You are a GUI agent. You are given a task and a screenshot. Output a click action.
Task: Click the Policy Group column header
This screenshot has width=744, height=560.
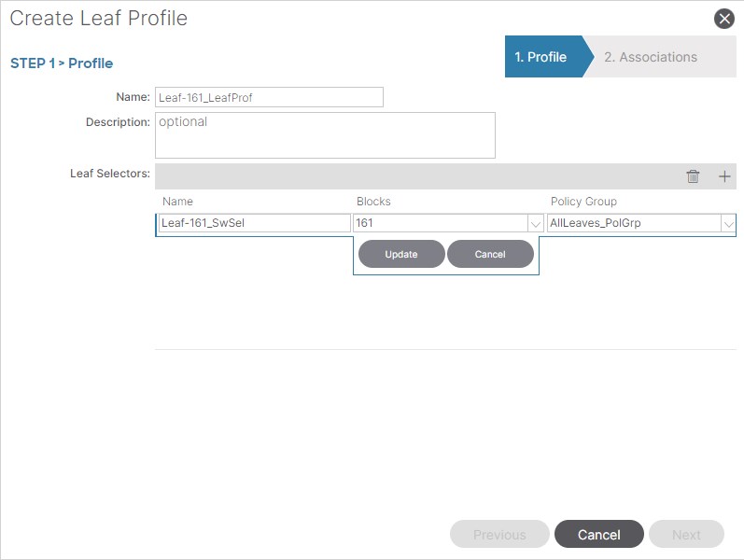[583, 202]
